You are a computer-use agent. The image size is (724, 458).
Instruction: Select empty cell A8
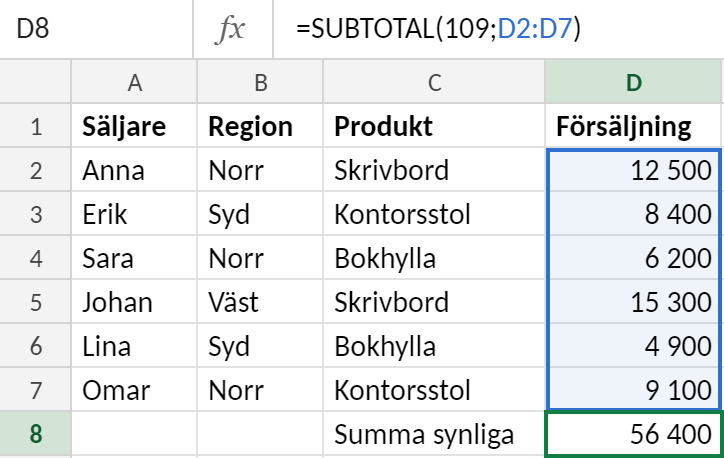(x=134, y=434)
